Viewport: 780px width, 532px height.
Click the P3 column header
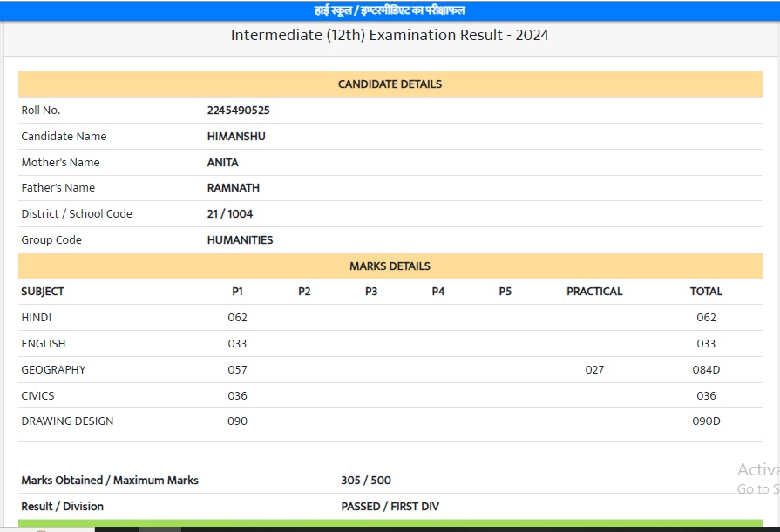click(371, 292)
